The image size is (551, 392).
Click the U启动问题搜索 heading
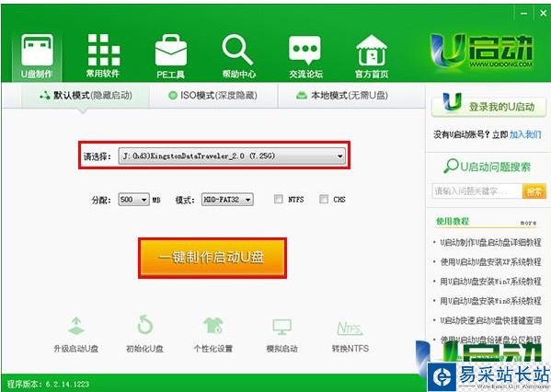[x=487, y=167]
